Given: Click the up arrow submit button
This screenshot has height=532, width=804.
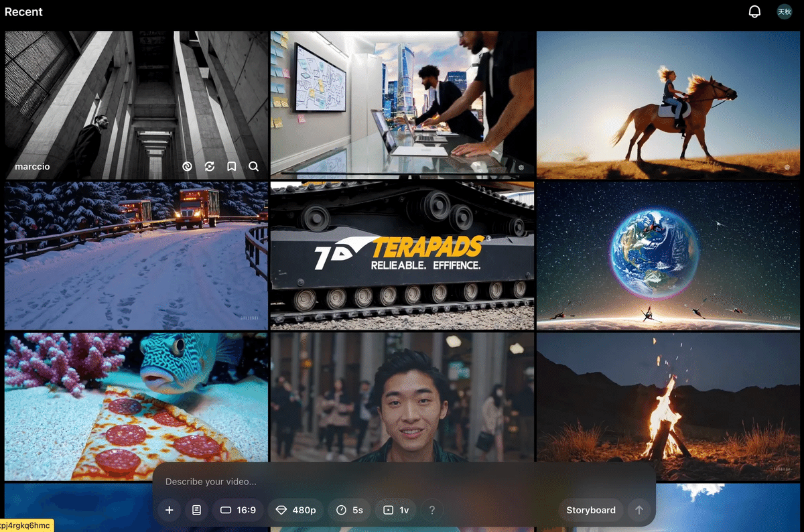Looking at the screenshot, I should point(639,510).
